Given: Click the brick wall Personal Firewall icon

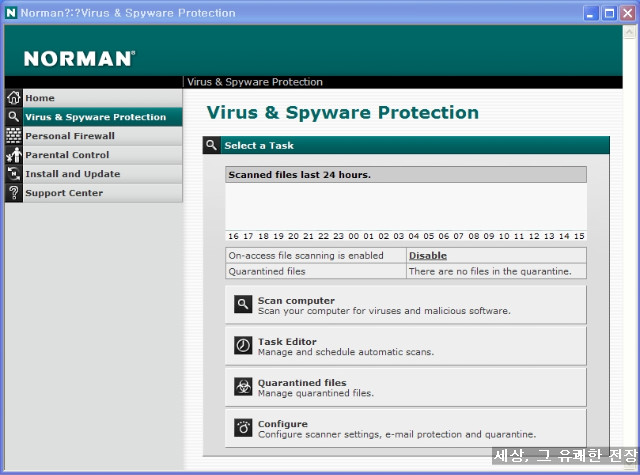Looking at the screenshot, I should pos(13,136).
